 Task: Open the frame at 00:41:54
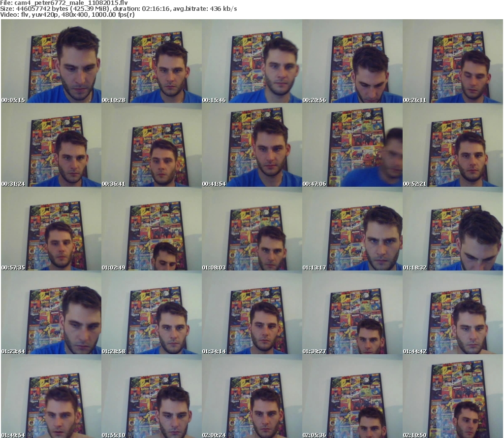[252, 145]
